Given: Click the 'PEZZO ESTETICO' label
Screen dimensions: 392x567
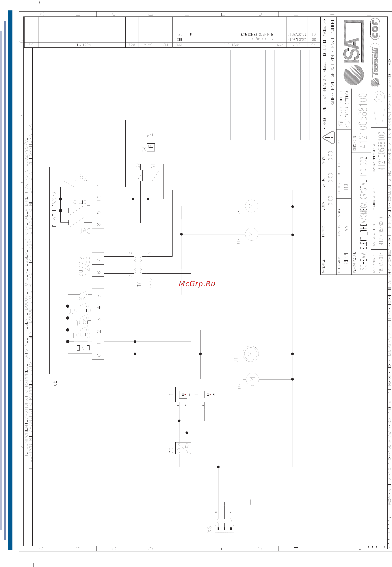Looking at the screenshot, I should [x=341, y=104].
